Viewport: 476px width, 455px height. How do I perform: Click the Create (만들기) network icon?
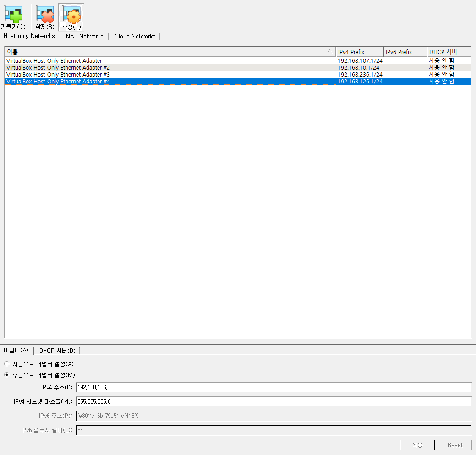pyautogui.click(x=13, y=17)
